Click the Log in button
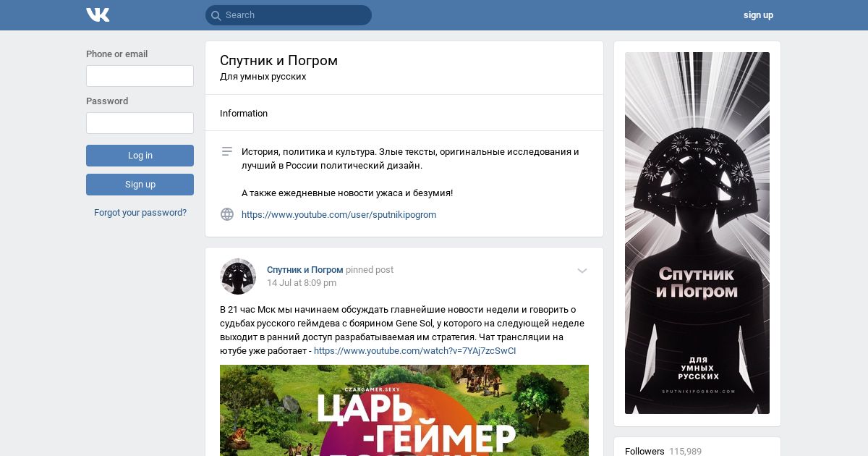 [140, 156]
